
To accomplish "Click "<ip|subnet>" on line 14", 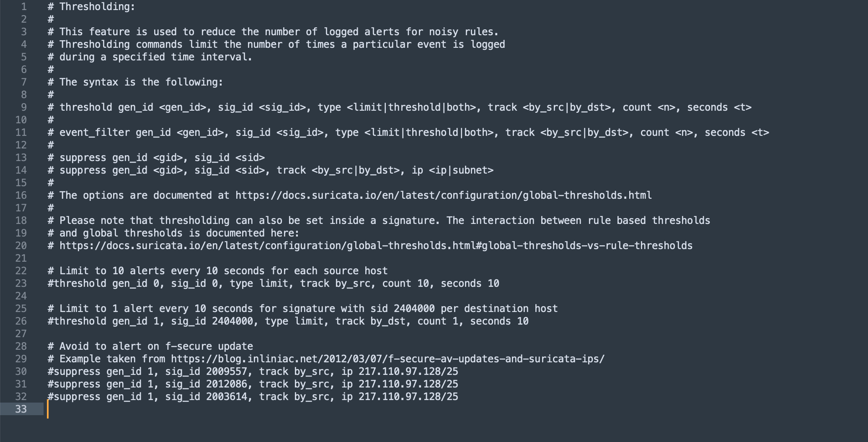I will 461,170.
